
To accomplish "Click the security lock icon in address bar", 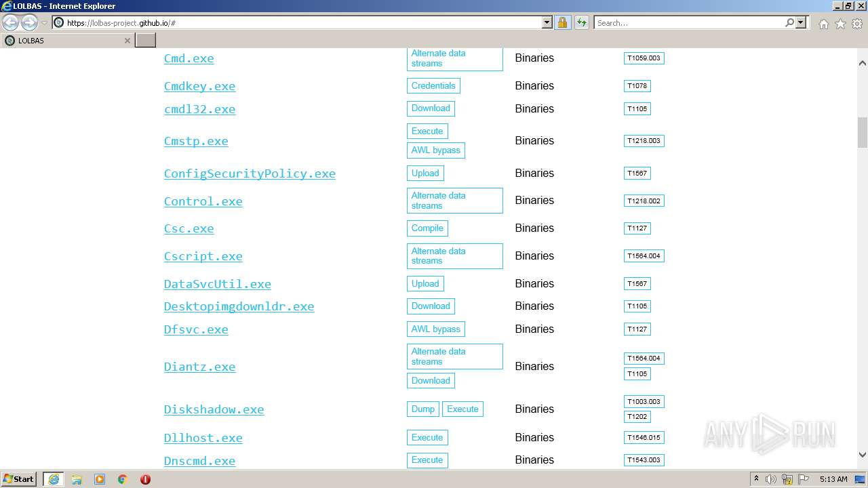I will [562, 23].
